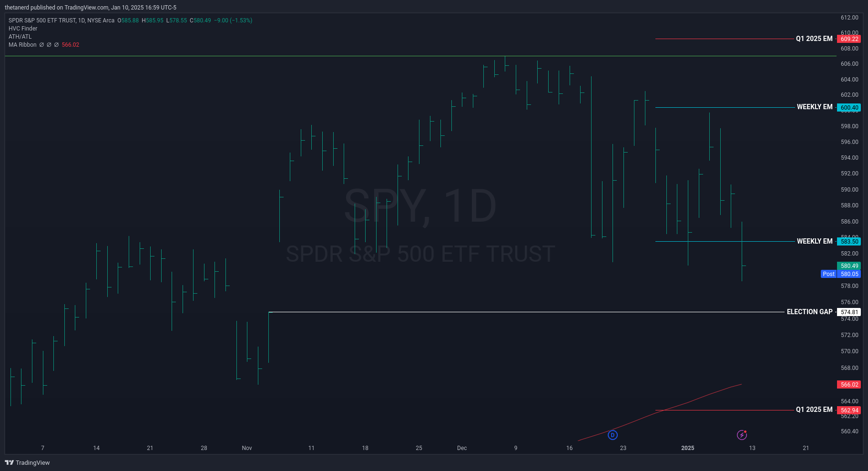Open the MA Ribbon indicator legend
The height and width of the screenshot is (471, 868).
pos(22,45)
